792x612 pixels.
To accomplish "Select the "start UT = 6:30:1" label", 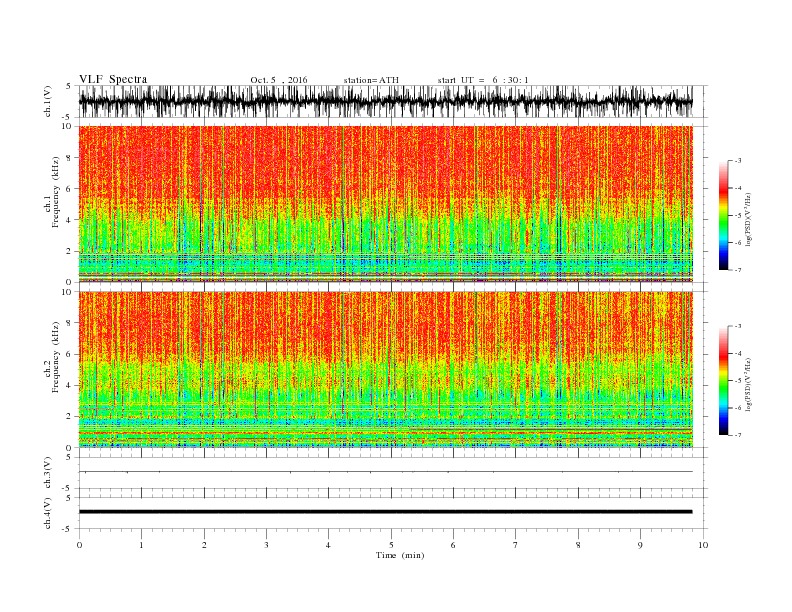I will (483, 80).
